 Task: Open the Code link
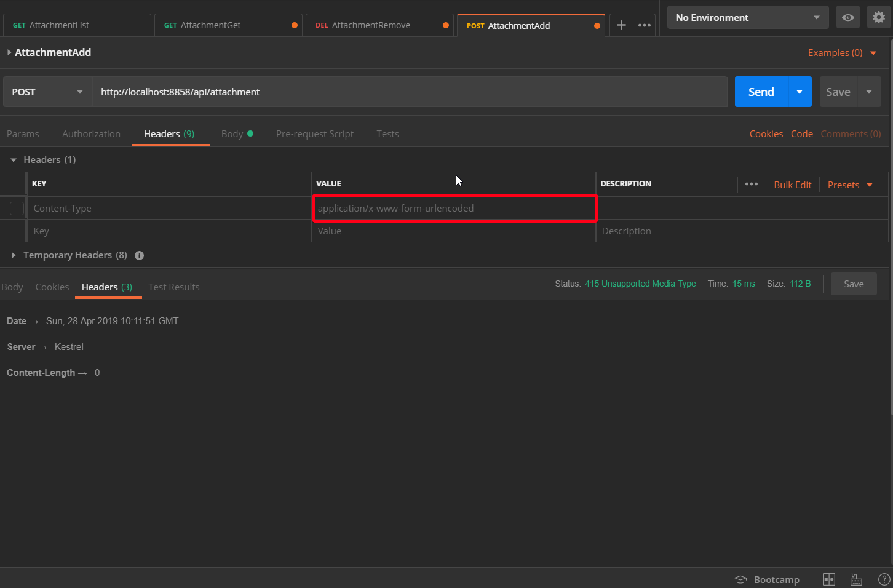(x=802, y=133)
